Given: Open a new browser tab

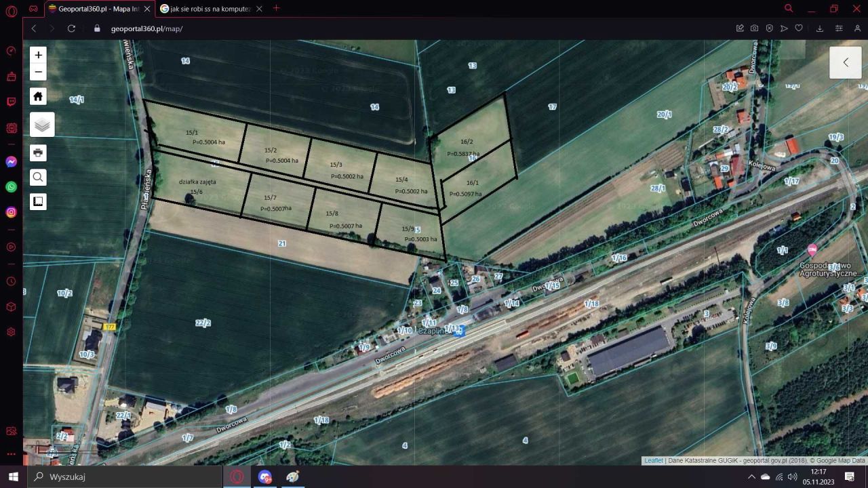Looking at the screenshot, I should (x=276, y=9).
